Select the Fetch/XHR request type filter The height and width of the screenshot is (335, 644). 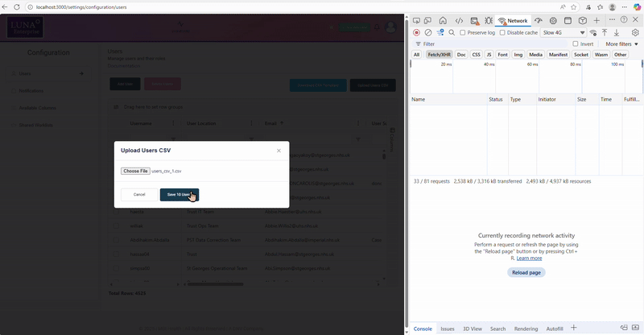(439, 54)
